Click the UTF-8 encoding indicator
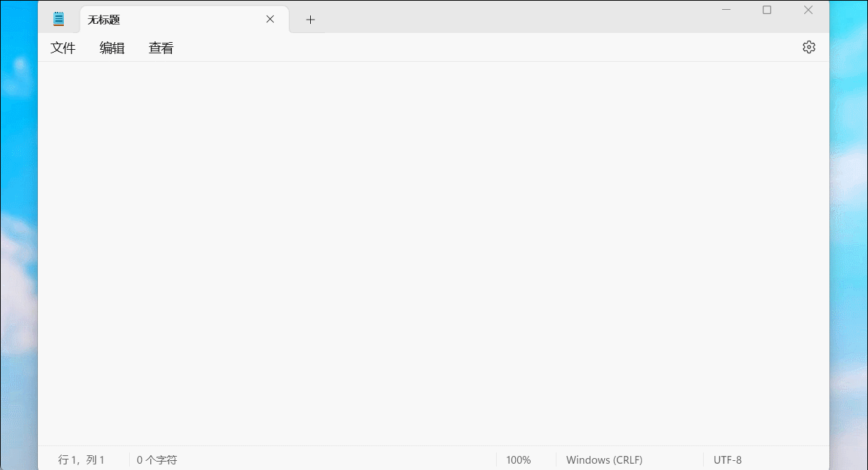Image resolution: width=868 pixels, height=470 pixels. click(x=728, y=460)
